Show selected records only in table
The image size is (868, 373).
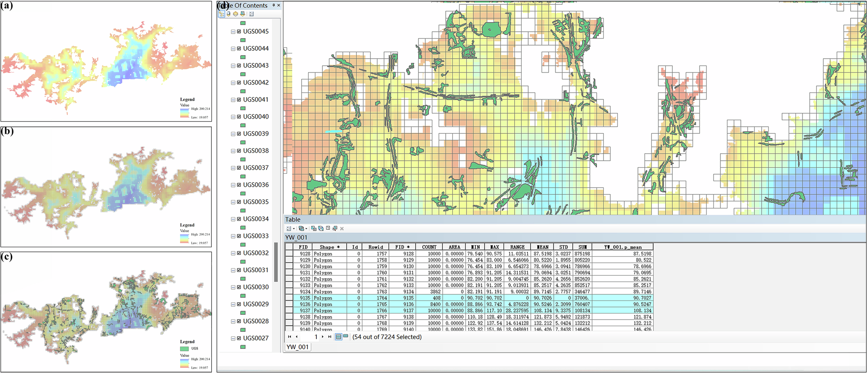(x=345, y=337)
